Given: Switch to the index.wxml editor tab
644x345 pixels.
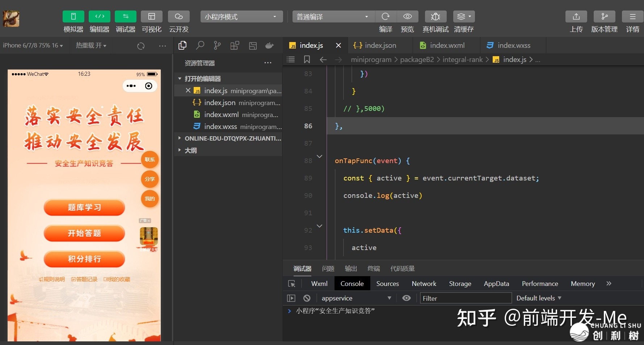Looking at the screenshot, I should click(x=447, y=45).
